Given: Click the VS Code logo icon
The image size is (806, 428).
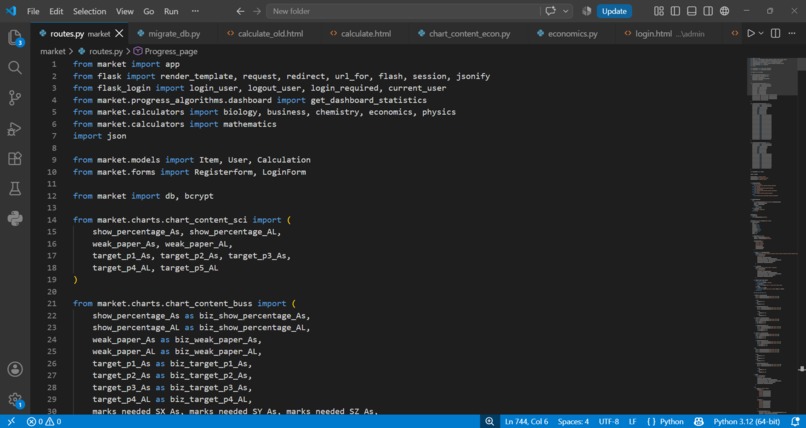Looking at the screenshot, I should pos(11,11).
